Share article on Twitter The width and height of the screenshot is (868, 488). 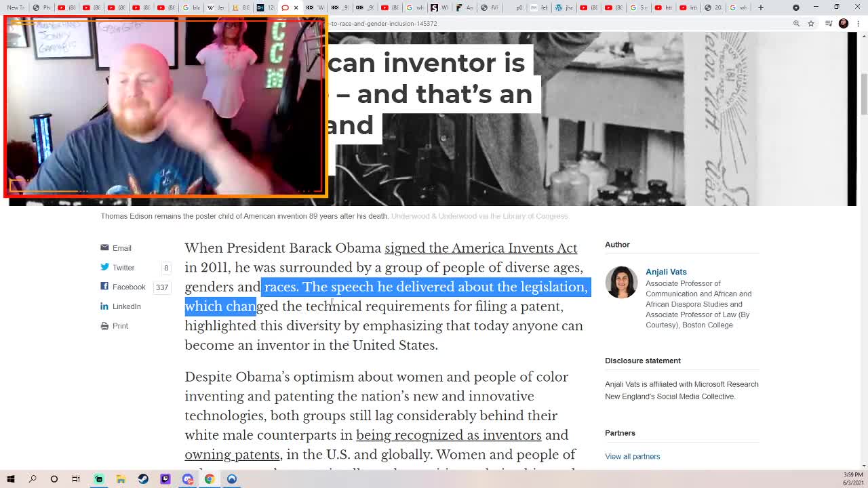coord(118,268)
